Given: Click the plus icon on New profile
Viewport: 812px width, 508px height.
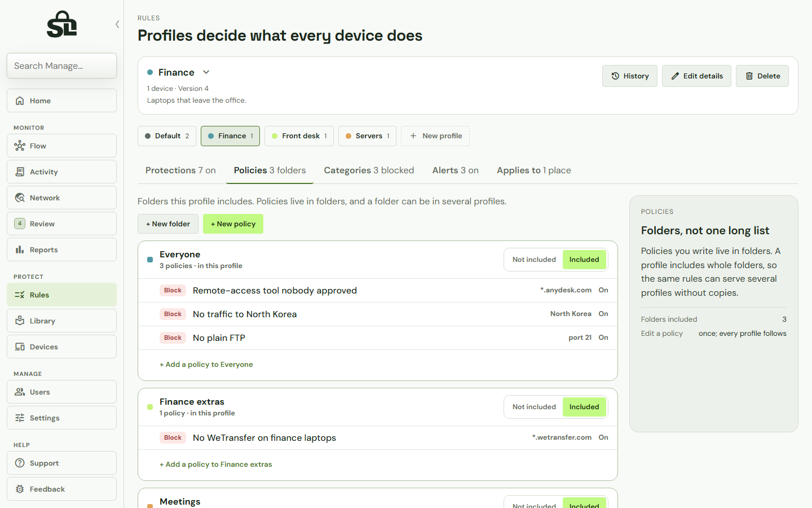Looking at the screenshot, I should (x=413, y=136).
